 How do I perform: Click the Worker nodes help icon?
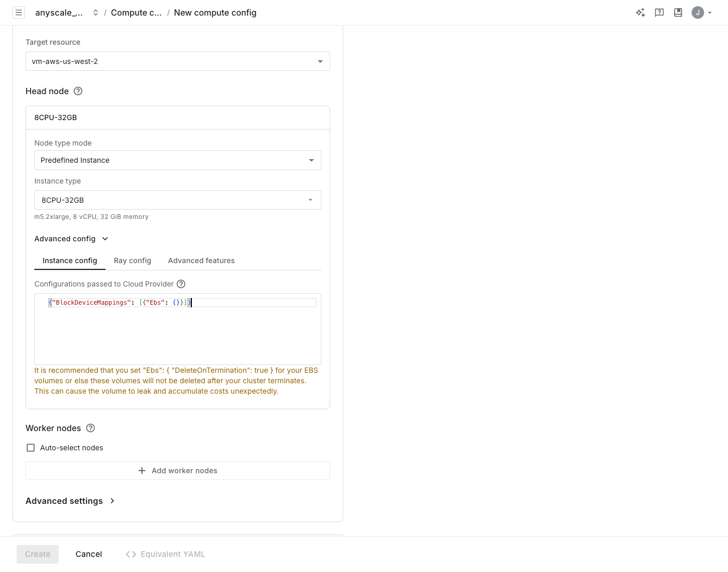pos(90,428)
